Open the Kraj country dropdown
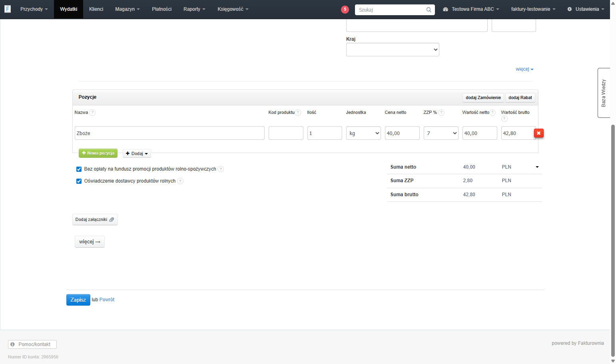The image size is (616, 364). (x=393, y=50)
